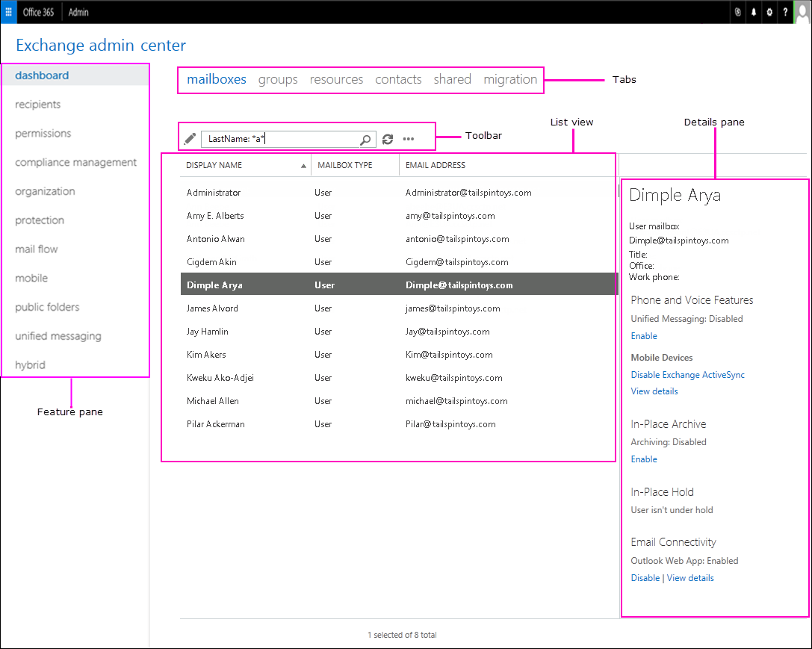Refresh the mailbox list
The width and height of the screenshot is (812, 649).
coord(388,139)
